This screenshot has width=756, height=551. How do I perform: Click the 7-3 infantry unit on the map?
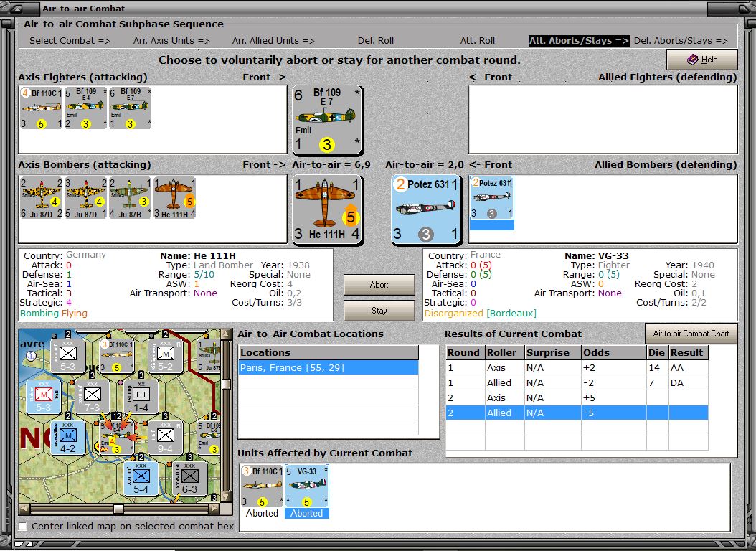(92, 397)
